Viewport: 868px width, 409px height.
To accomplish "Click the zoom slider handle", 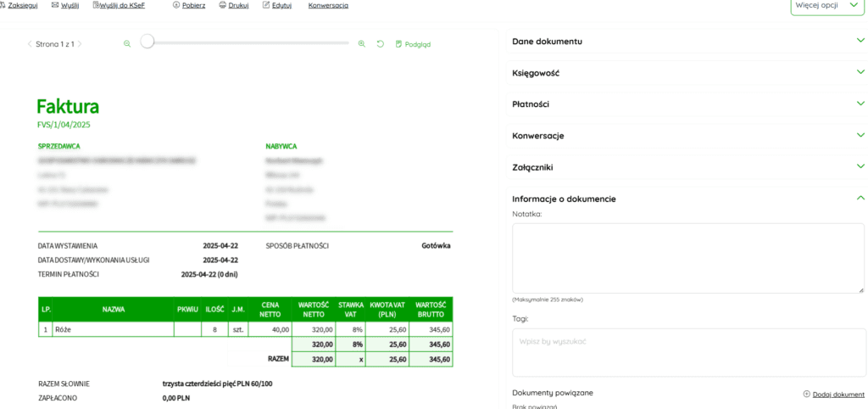I will pyautogui.click(x=147, y=42).
